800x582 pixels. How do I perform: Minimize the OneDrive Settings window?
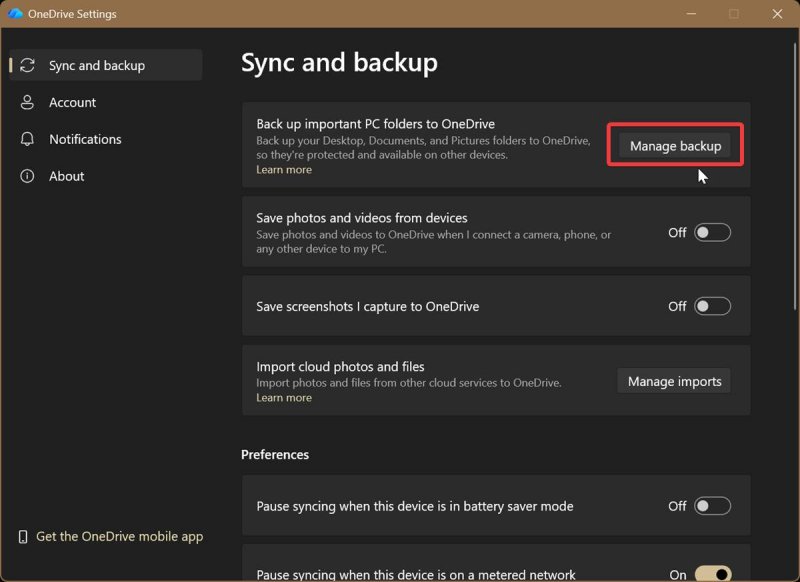click(x=690, y=14)
